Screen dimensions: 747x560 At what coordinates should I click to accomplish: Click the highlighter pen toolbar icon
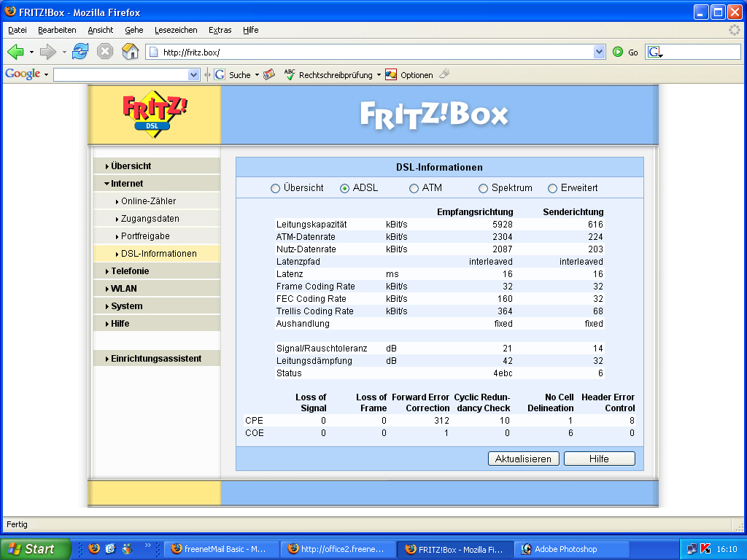tap(444, 74)
